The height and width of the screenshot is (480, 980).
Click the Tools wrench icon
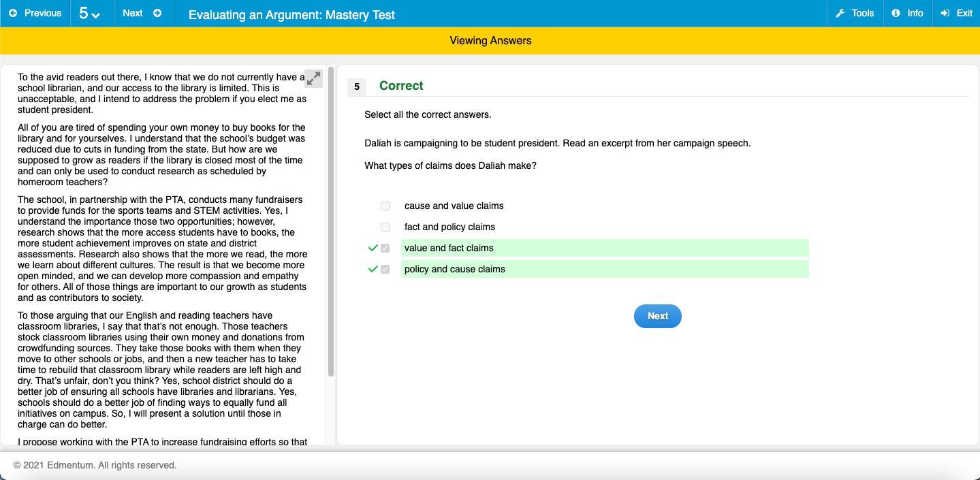[840, 14]
